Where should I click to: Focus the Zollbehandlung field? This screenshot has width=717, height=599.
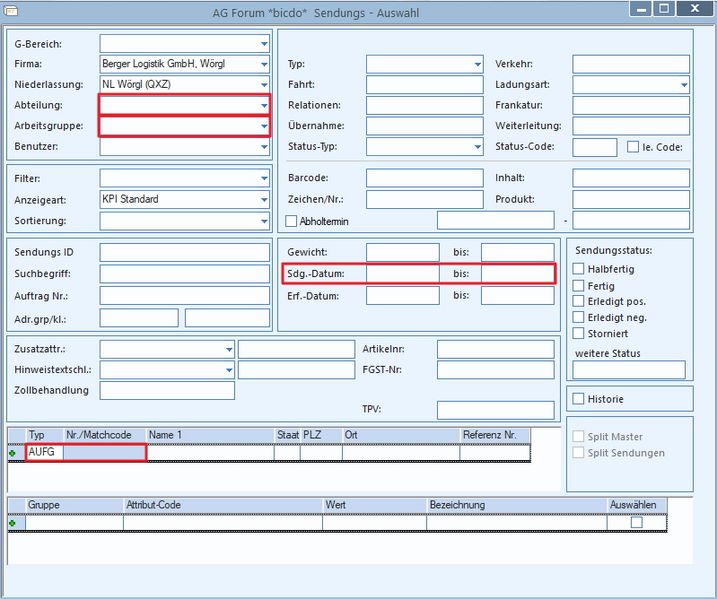(167, 390)
